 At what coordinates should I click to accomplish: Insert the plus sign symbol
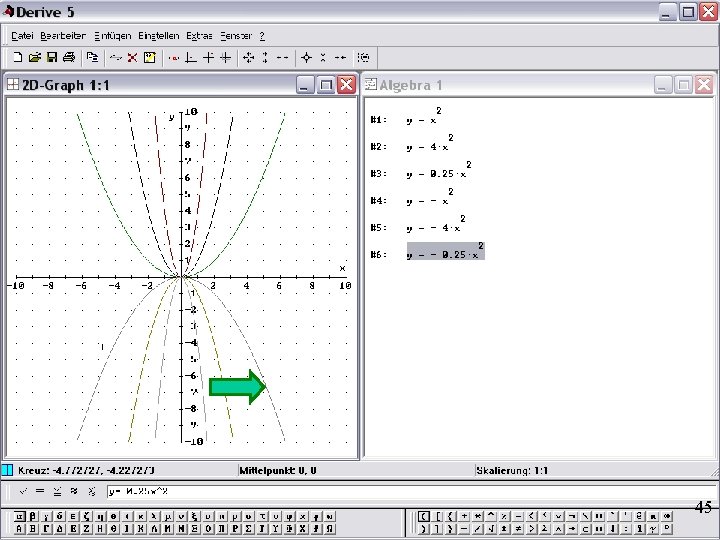pyautogui.click(x=464, y=516)
